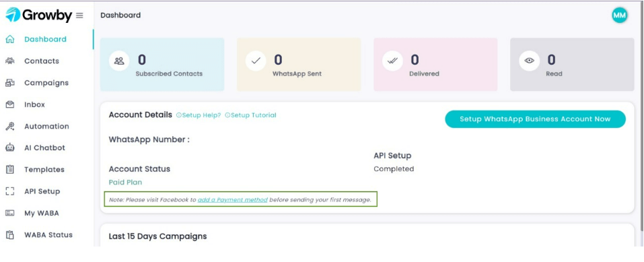Click the My WABA card icon
Screen dimensions: 644x262
click(x=10, y=213)
